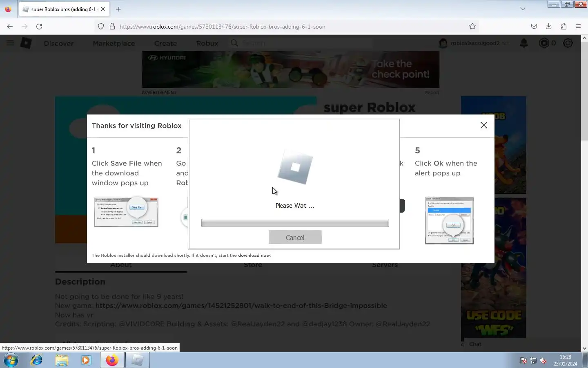This screenshot has height=368, width=588.
Task: Click the step 5 Ok alert thumbnail
Action: [449, 221]
